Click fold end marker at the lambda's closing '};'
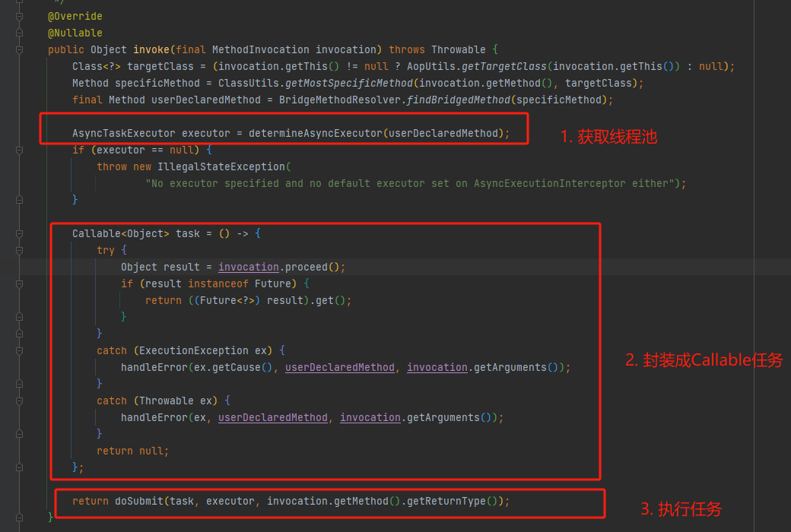 pos(19,468)
